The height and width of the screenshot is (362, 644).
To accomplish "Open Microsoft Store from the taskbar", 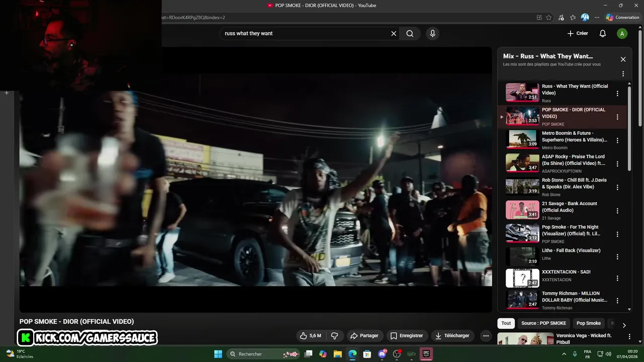I will (x=367, y=354).
